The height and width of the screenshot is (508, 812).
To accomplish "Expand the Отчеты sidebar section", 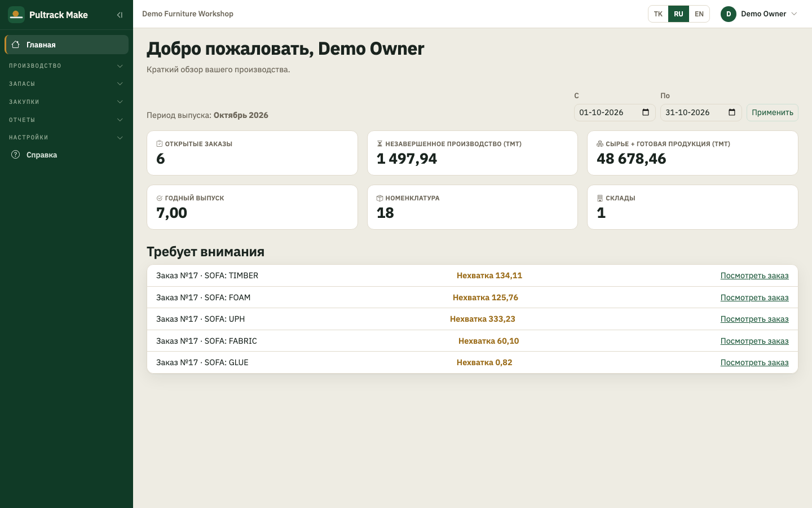I will click(x=67, y=120).
